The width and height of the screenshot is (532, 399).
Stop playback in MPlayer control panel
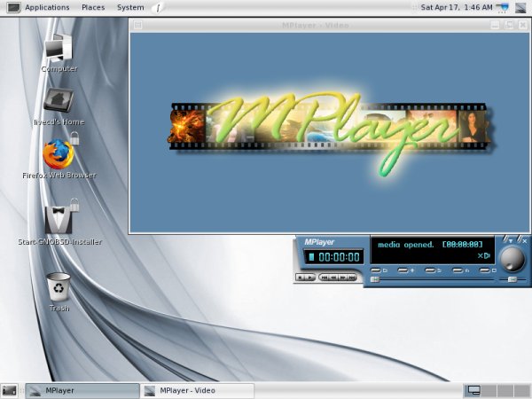coord(301,278)
